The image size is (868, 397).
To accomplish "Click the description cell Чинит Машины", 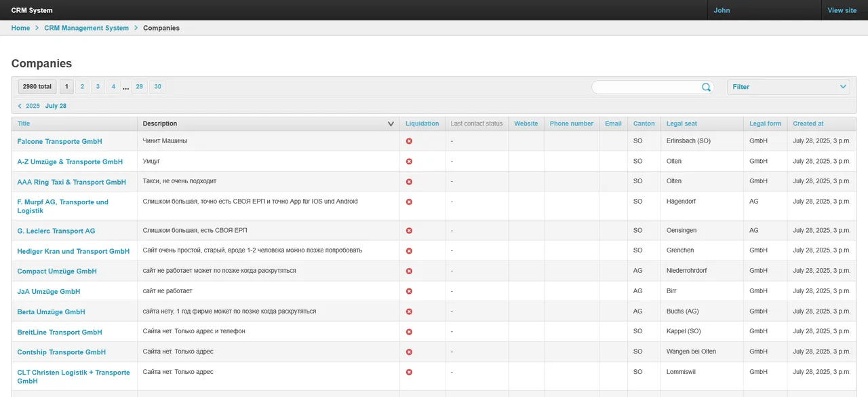I will tap(165, 141).
